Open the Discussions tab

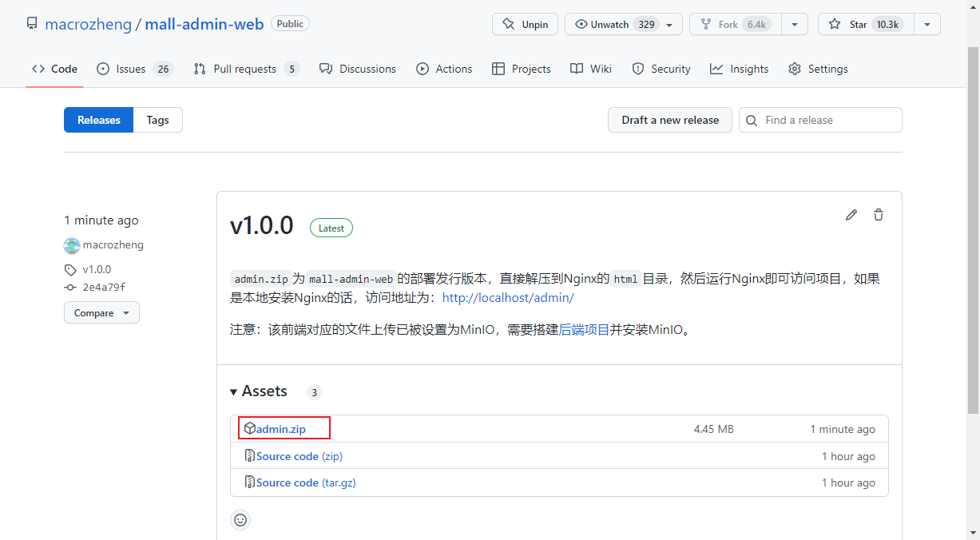tap(357, 69)
